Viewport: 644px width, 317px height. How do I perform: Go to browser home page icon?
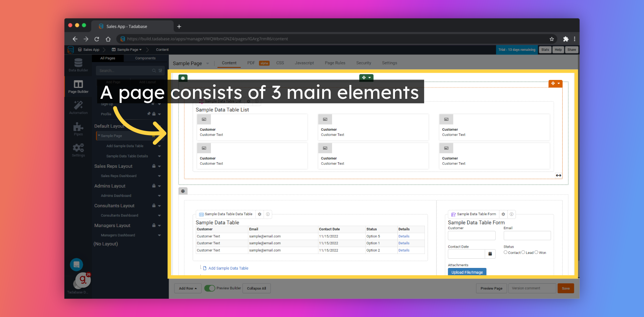coord(108,39)
